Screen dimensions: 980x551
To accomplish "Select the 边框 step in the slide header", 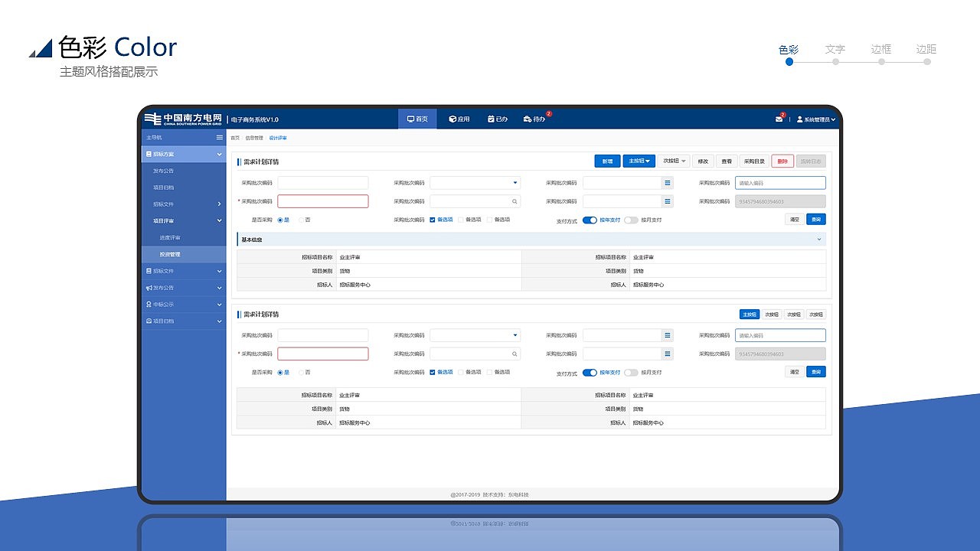I will click(881, 49).
